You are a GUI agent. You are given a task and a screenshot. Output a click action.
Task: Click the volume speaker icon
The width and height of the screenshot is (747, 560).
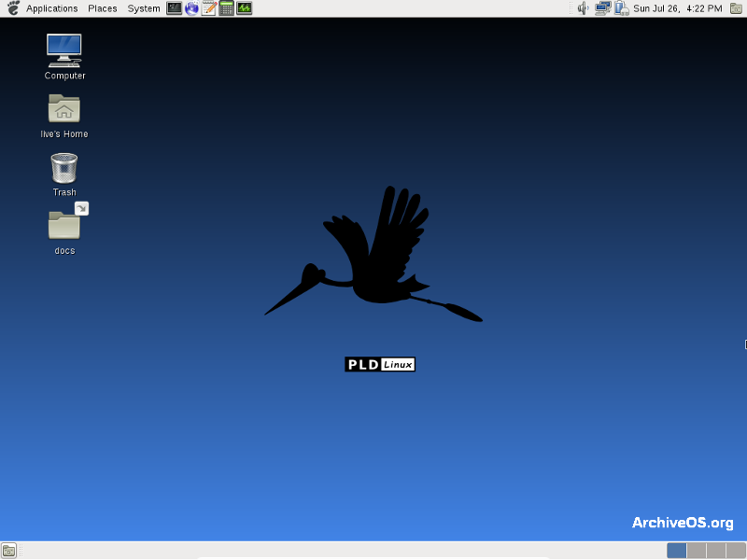coord(583,8)
